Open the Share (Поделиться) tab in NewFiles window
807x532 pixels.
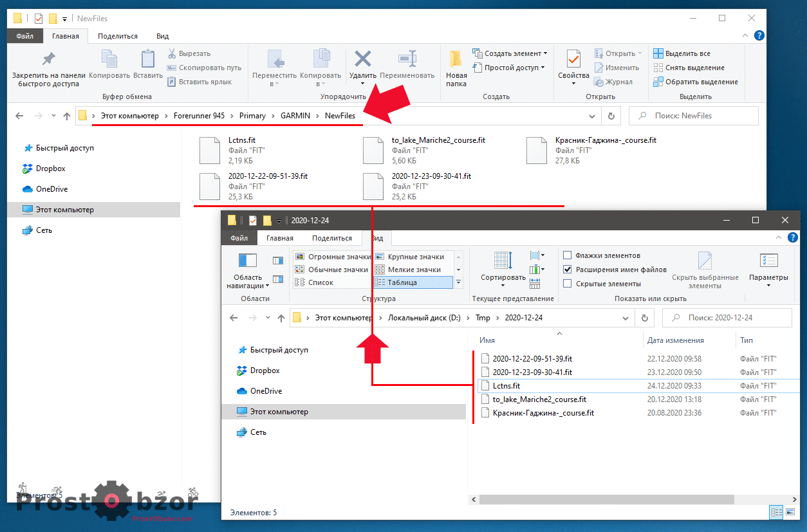pyautogui.click(x=118, y=36)
